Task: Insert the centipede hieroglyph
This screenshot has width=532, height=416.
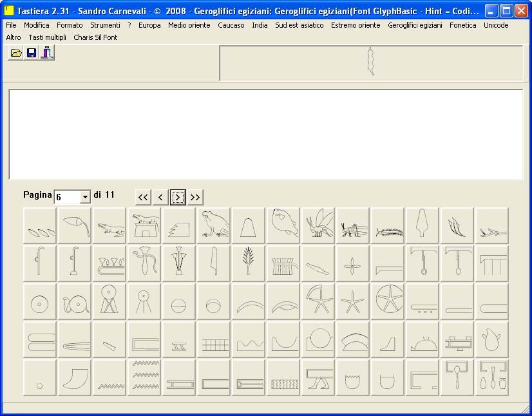Action: click(x=388, y=225)
